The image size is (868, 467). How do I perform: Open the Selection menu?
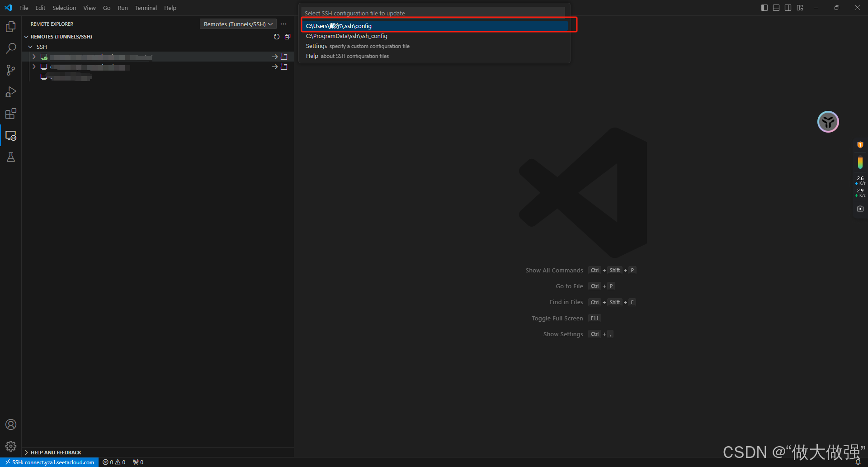click(64, 8)
